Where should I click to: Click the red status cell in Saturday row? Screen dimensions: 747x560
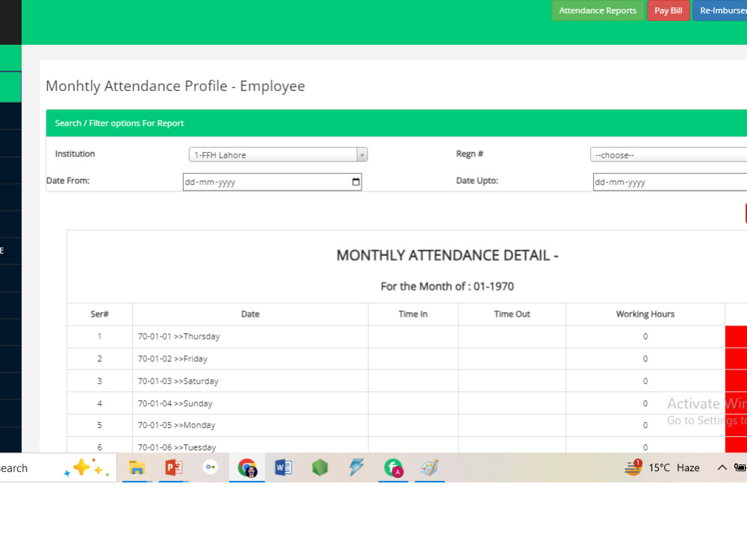pos(736,381)
